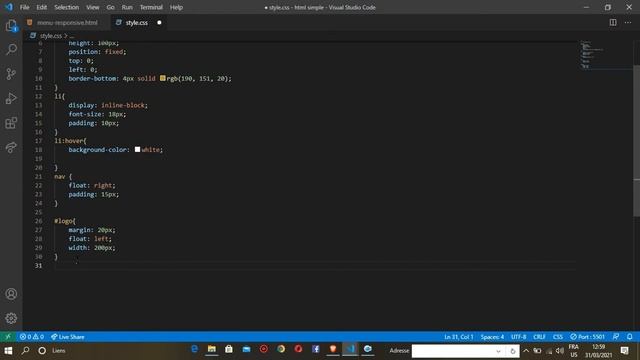The image size is (640, 360).
Task: Switch to the menu-responsive.html tab
Action: pos(67,22)
